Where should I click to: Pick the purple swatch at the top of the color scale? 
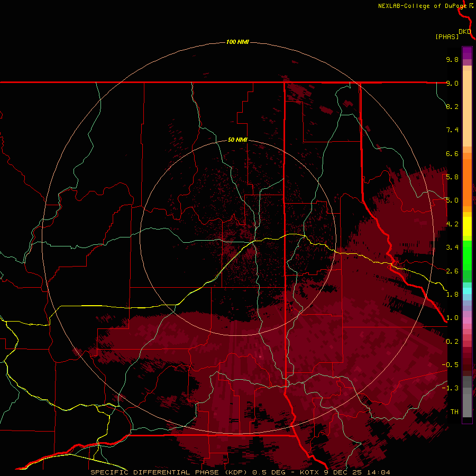tap(467, 53)
